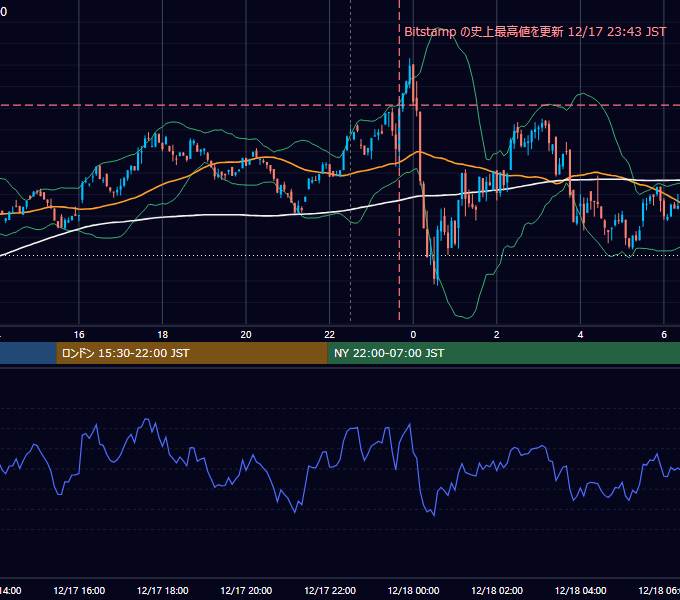The height and width of the screenshot is (600, 680).
Task: Click the 12/18 04:00 time axis label
Action: click(x=581, y=590)
